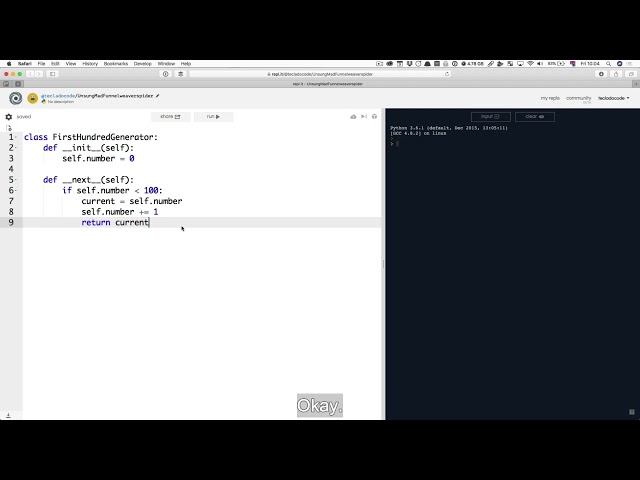Viewport: 640px width, 480px height.
Task: Open editor settings gear
Action: tap(9, 117)
